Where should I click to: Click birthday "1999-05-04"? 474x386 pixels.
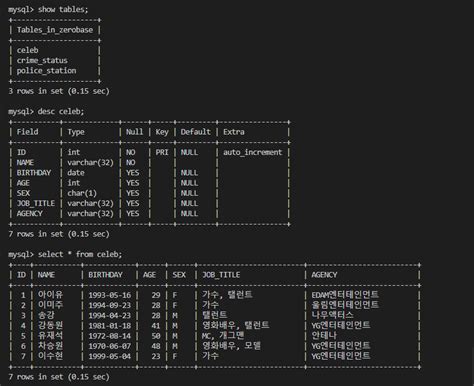pyautogui.click(x=110, y=356)
